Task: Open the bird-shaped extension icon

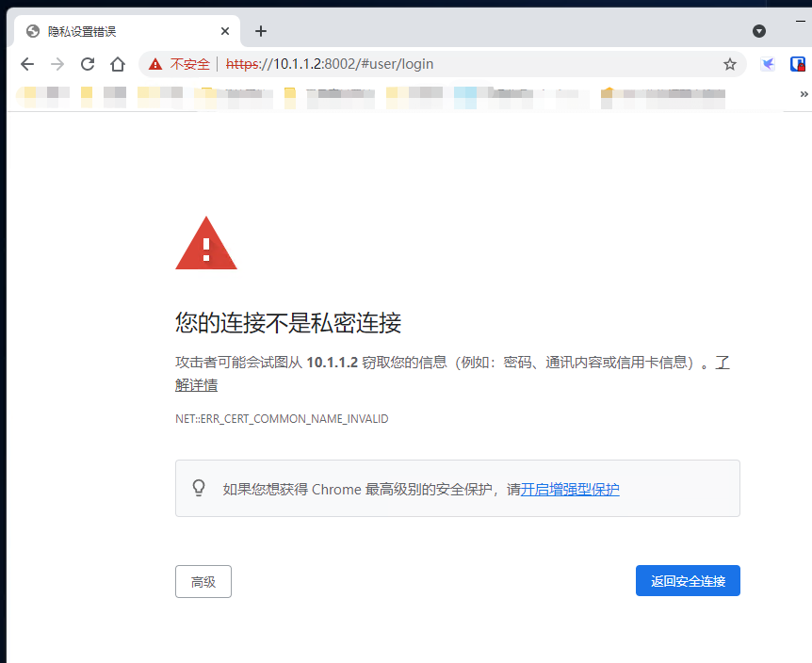Action: 767,64
